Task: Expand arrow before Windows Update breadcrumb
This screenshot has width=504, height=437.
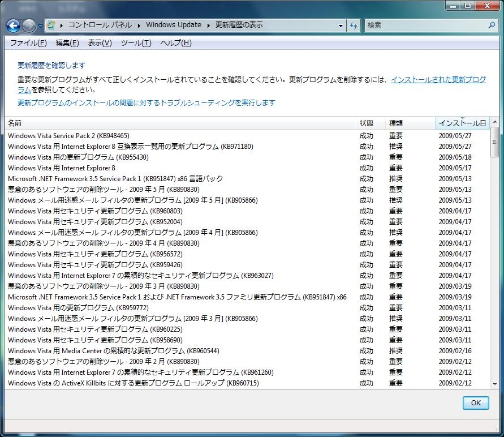Action: 139,25
